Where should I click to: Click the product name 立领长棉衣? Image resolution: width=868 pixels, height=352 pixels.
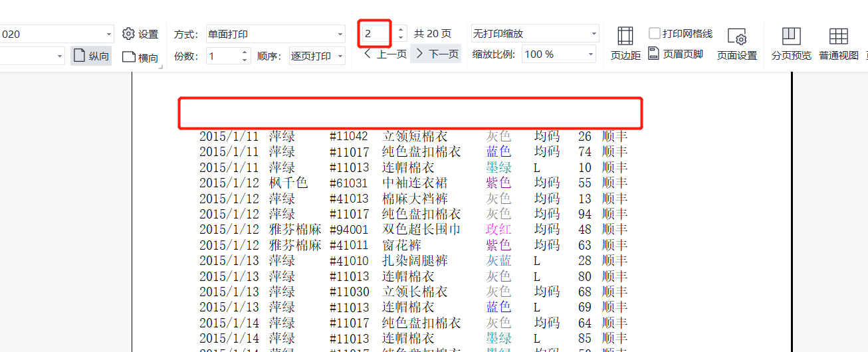pos(415,292)
